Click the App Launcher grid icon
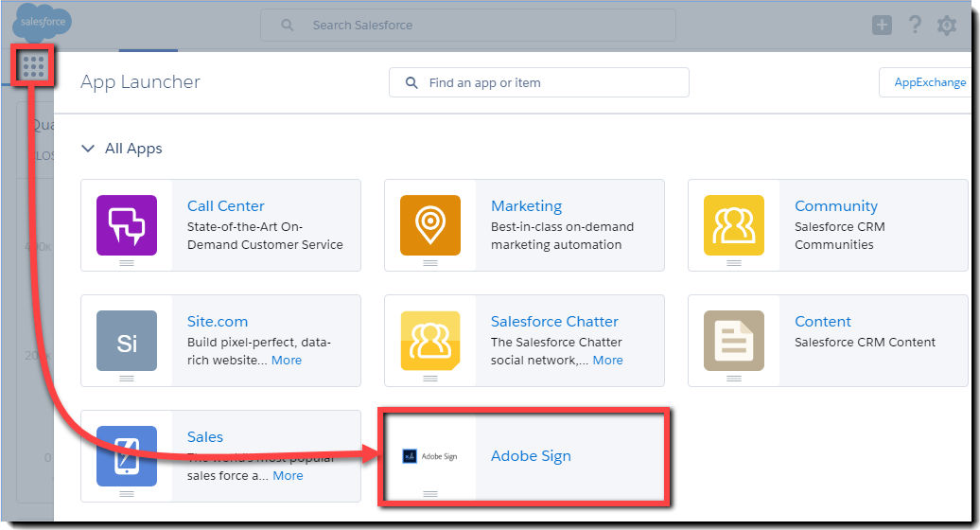The height and width of the screenshot is (530, 980). click(34, 65)
